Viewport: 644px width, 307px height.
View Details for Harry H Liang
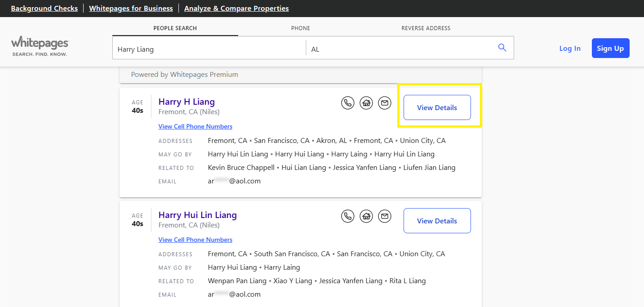[x=437, y=107]
